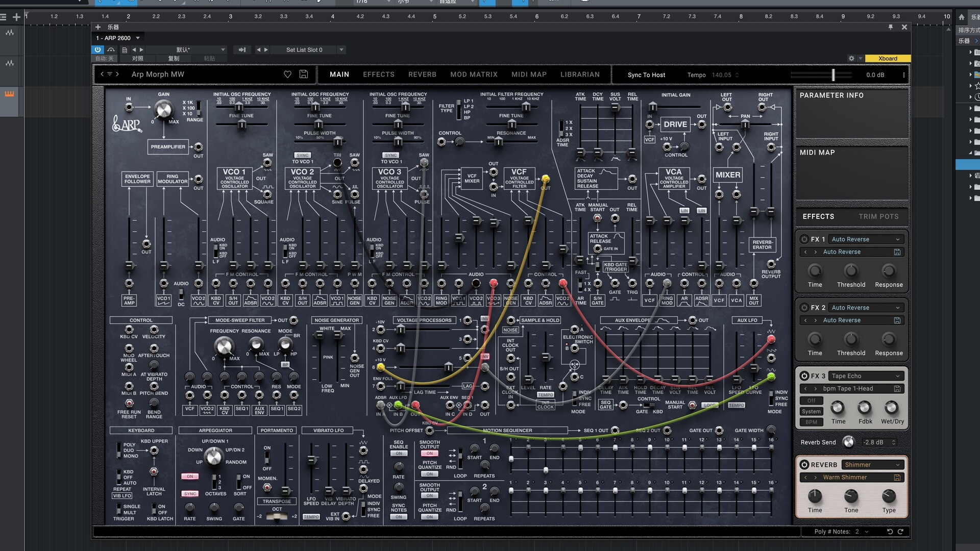
Task: Click the 复制 copy button
Action: [174, 59]
